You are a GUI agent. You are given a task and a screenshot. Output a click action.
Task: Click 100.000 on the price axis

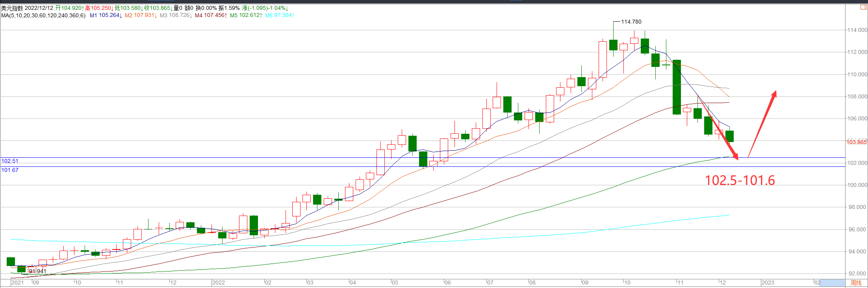857,185
